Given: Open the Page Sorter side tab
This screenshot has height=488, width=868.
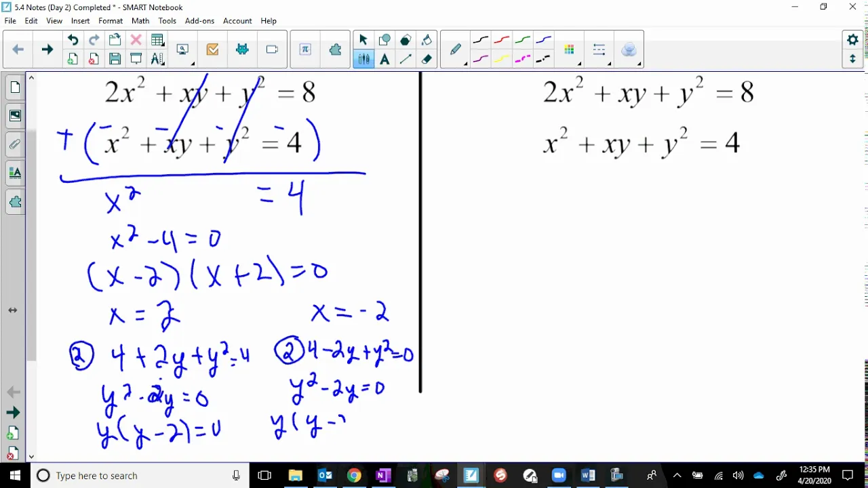Looking at the screenshot, I should point(15,87).
